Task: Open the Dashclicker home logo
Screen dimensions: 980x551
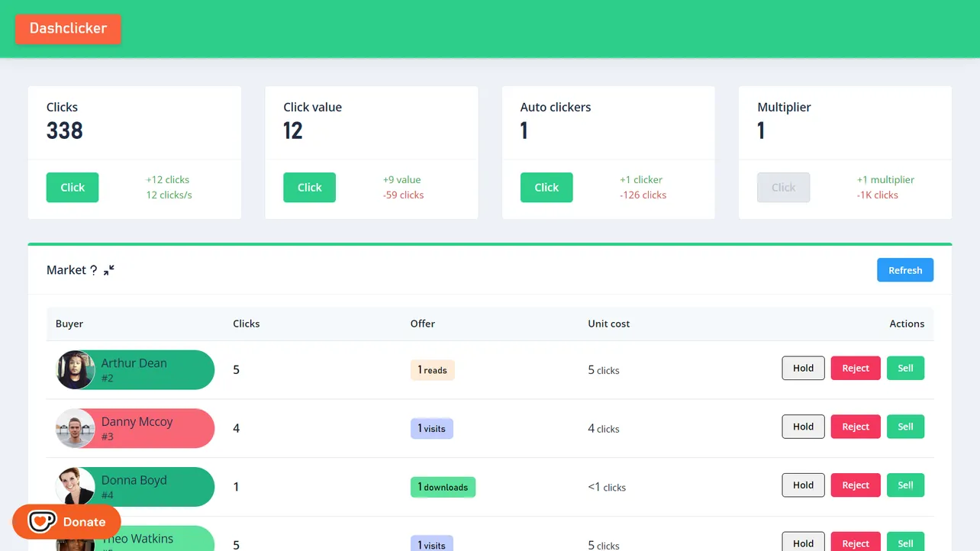Action: 68,29
